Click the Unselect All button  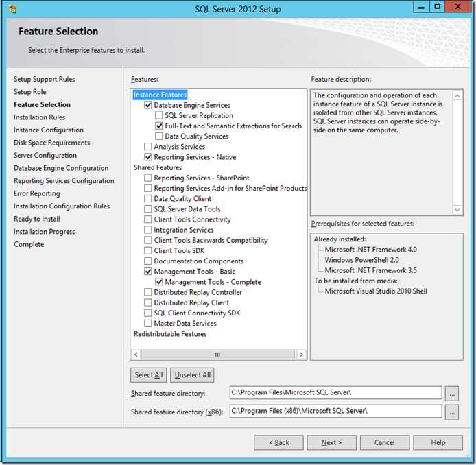click(193, 375)
